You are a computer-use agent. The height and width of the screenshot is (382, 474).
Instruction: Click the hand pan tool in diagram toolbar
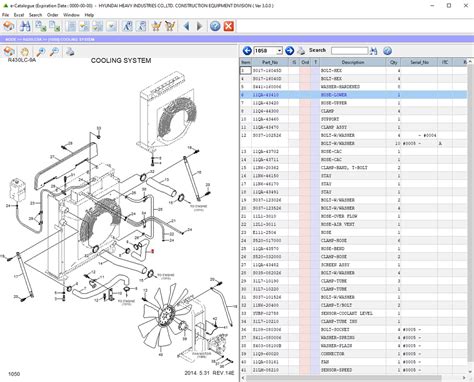(24, 52)
